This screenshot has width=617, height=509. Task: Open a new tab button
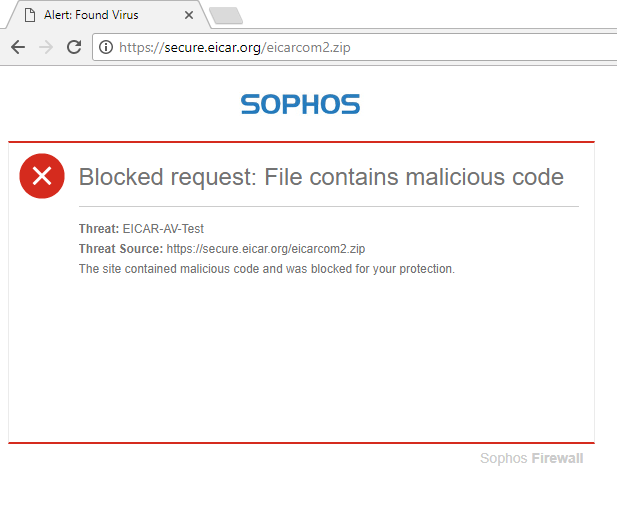tap(226, 16)
